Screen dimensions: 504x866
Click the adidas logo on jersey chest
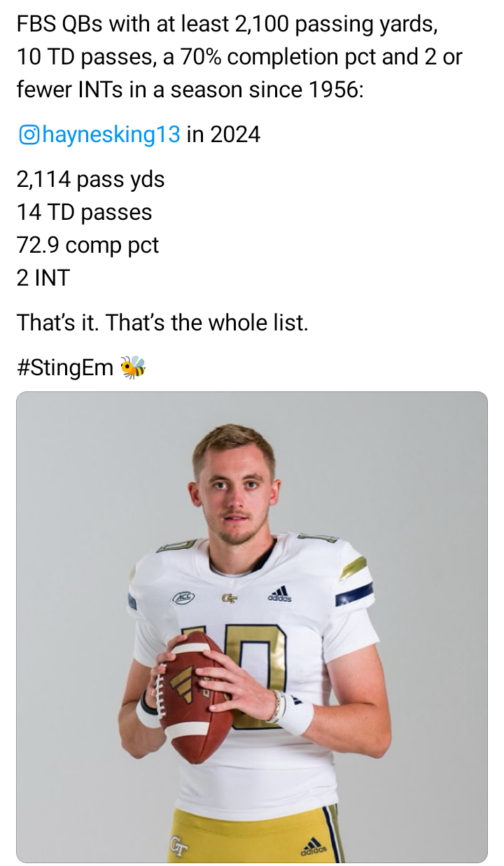pos(279,594)
